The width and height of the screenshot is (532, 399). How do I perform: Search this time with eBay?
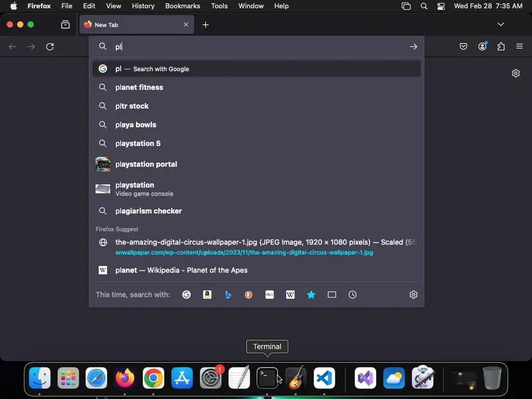tap(270, 295)
